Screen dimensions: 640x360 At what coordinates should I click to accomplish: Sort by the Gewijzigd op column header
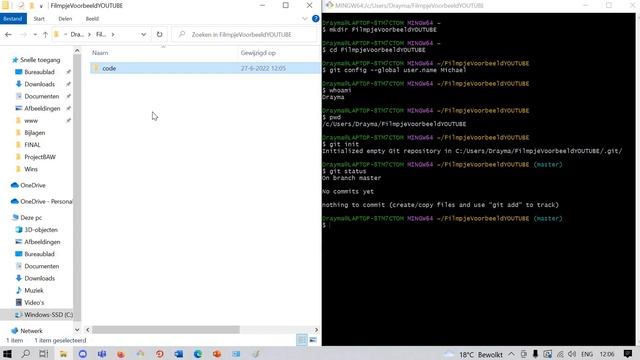tap(258, 53)
